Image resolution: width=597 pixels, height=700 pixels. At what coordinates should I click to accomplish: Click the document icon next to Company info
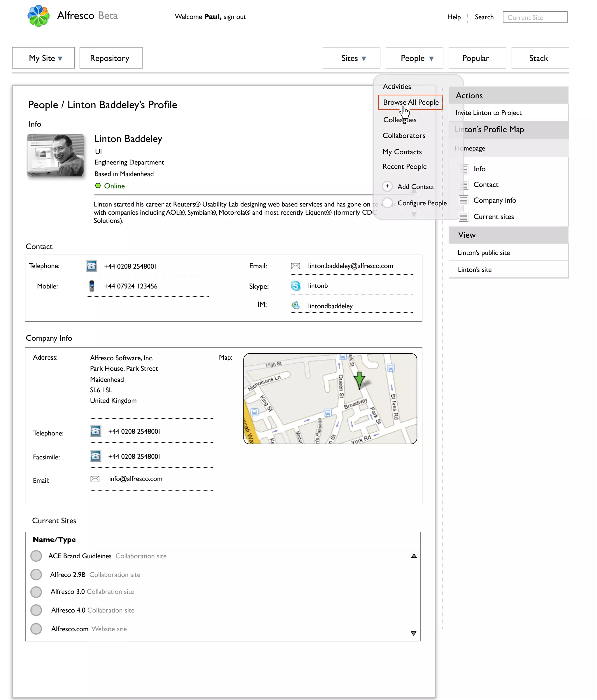coord(463,200)
